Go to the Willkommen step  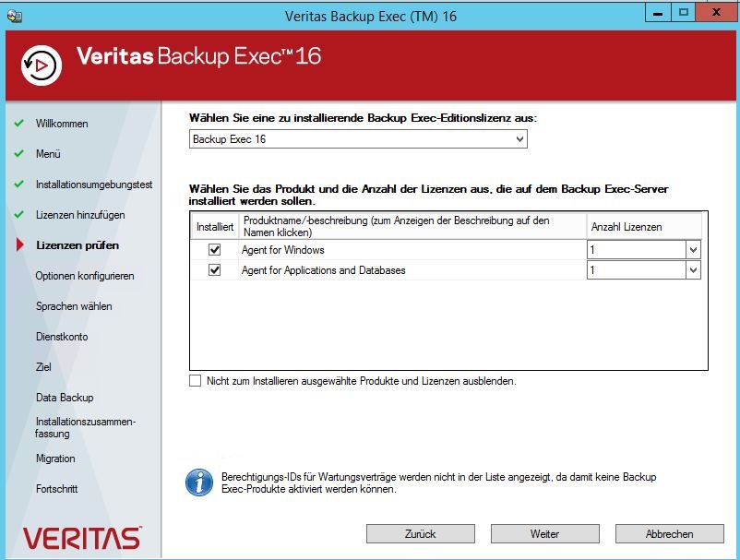tap(62, 124)
